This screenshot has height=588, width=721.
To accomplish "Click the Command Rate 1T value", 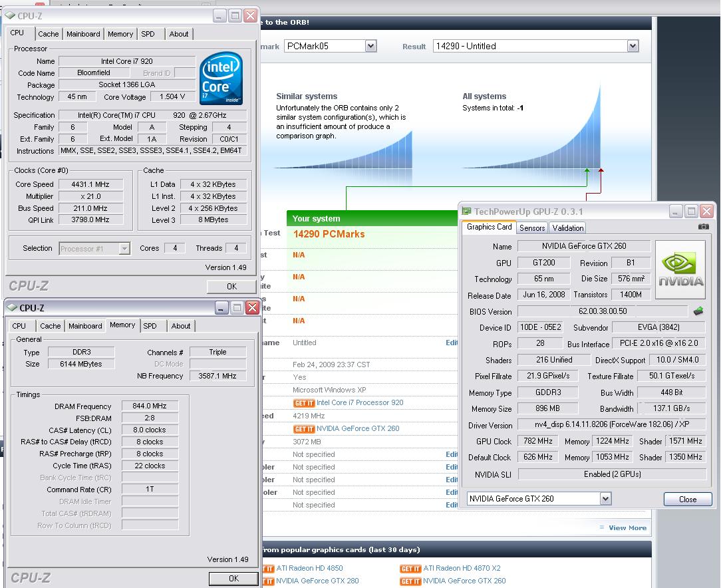I will [x=150, y=489].
